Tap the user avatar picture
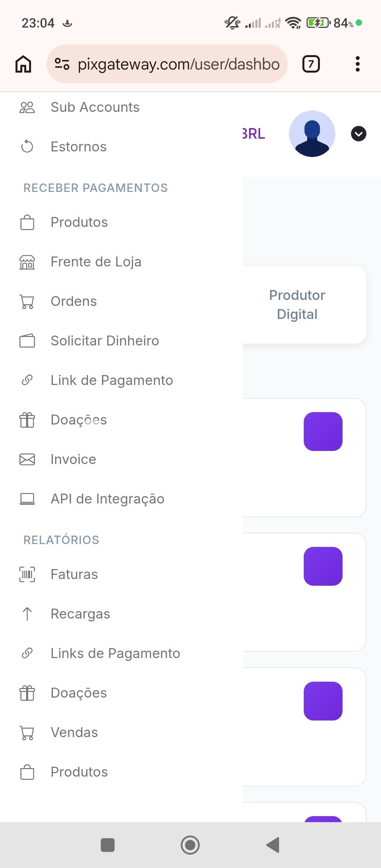The height and width of the screenshot is (868, 381). click(x=312, y=134)
